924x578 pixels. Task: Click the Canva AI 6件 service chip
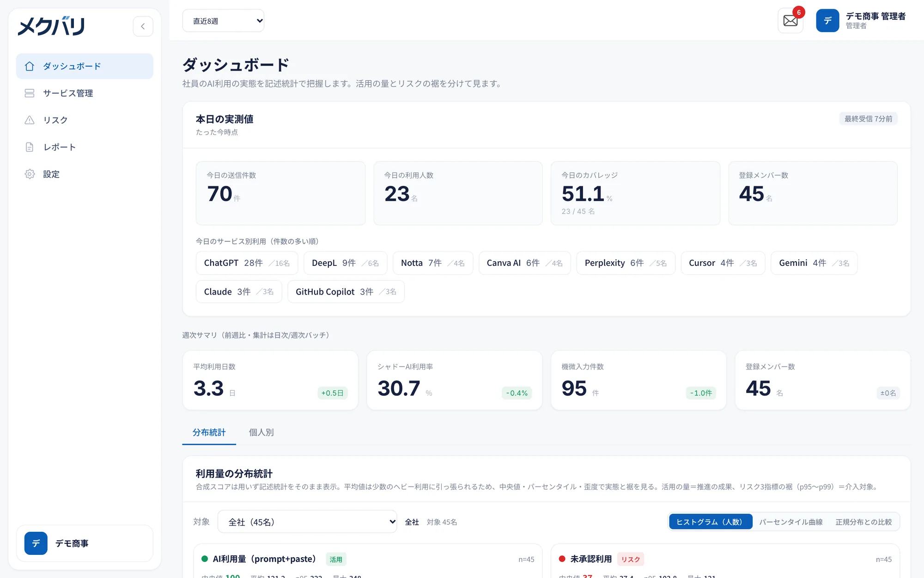point(524,263)
